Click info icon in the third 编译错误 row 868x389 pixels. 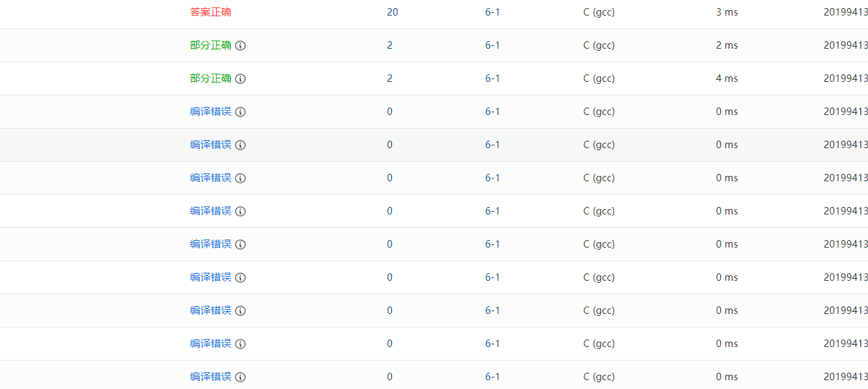pyautogui.click(x=240, y=179)
